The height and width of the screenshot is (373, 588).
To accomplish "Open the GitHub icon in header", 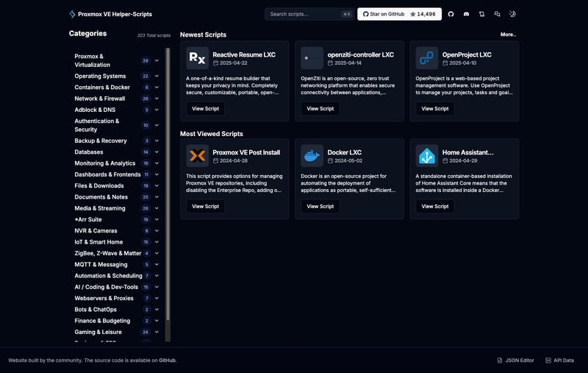I will [451, 14].
